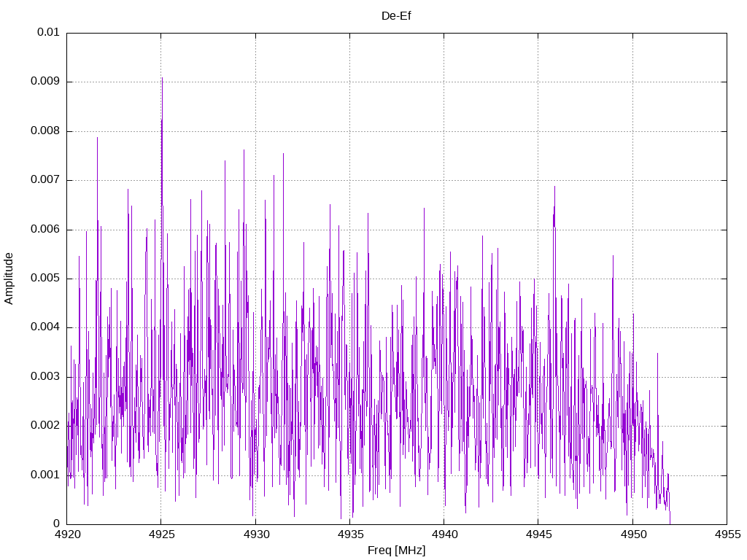Click the spike tip just below 0.007 near 4946 MHz

click(x=554, y=187)
